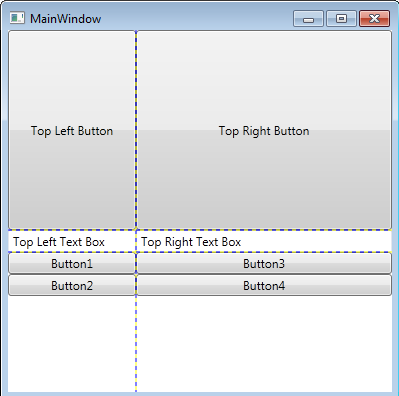Click dashed horizontal gridline under Top Left Button
Viewport: 399px width, 396px height.
(x=72, y=230)
